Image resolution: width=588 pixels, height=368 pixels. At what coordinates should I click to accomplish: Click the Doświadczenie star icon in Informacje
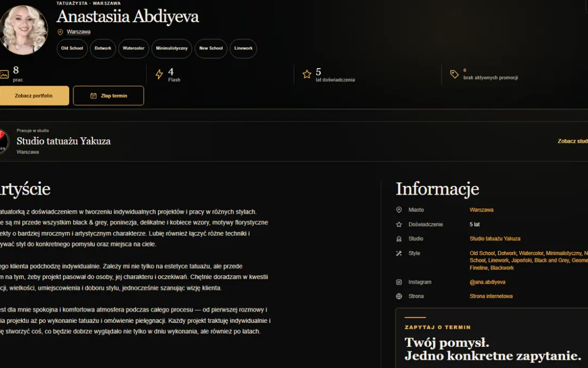tap(399, 225)
